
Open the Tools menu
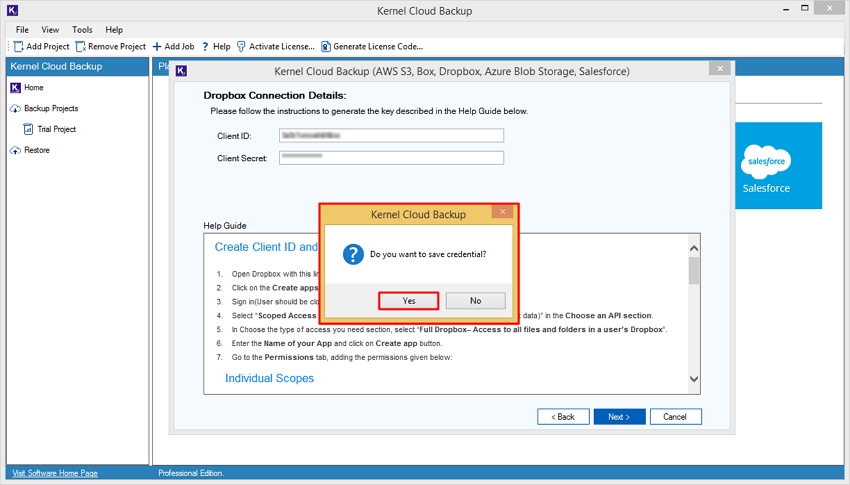82,30
